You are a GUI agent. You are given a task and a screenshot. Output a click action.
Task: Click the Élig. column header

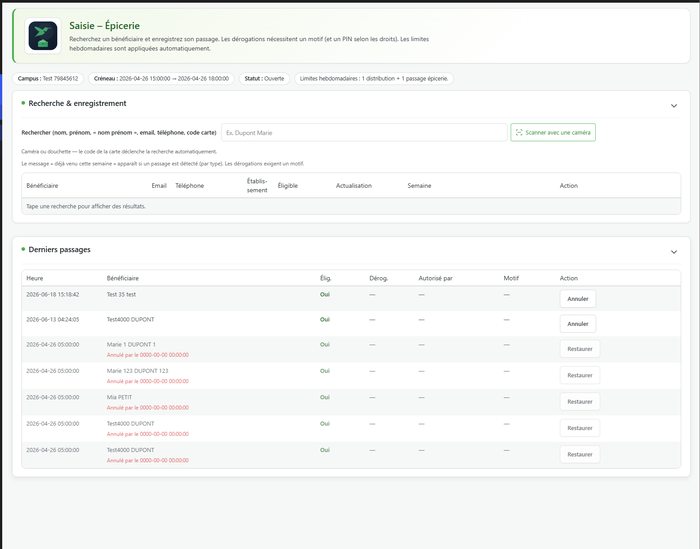[x=325, y=279]
